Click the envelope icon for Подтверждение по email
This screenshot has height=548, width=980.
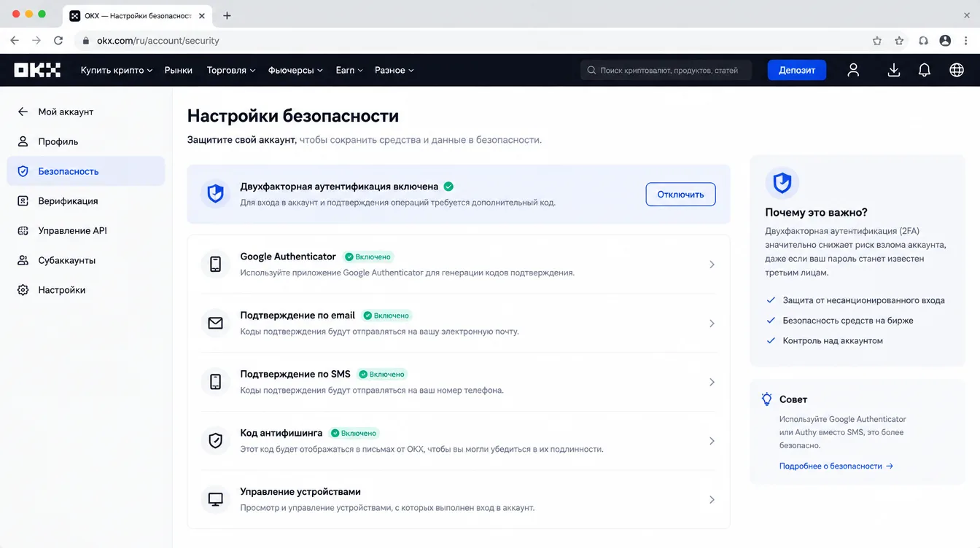coord(216,323)
